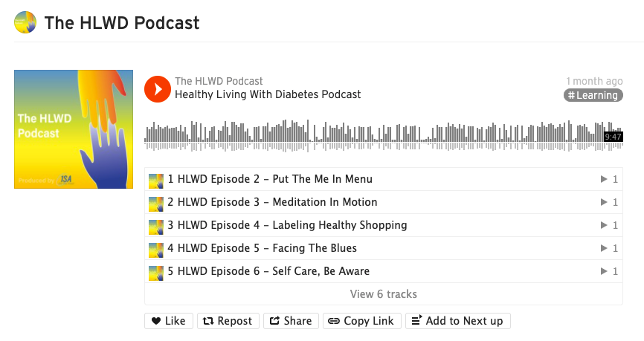Open the #Learning tag

pos(593,95)
